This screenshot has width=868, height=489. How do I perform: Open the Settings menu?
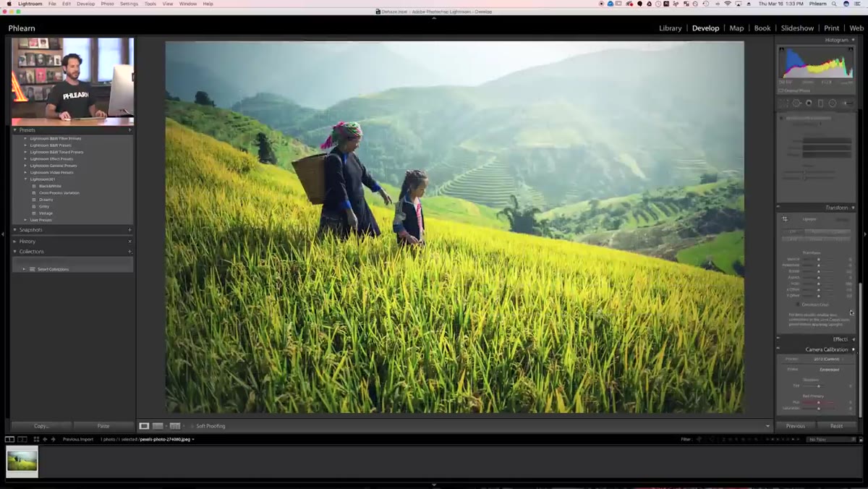coord(129,4)
